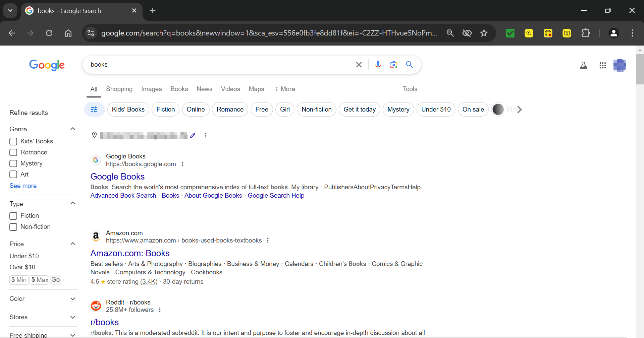
Task: Tick the Mystery genre checkbox
Action: (x=13, y=163)
